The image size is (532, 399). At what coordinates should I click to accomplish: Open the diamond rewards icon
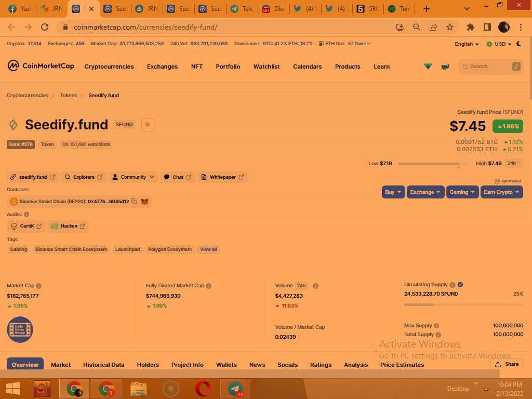(428, 66)
